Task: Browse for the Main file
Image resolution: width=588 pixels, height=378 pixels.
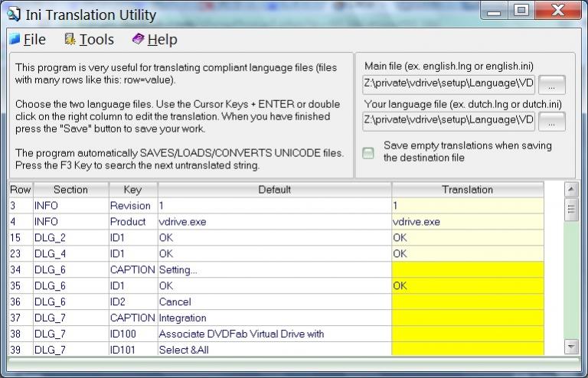Action: (x=552, y=84)
